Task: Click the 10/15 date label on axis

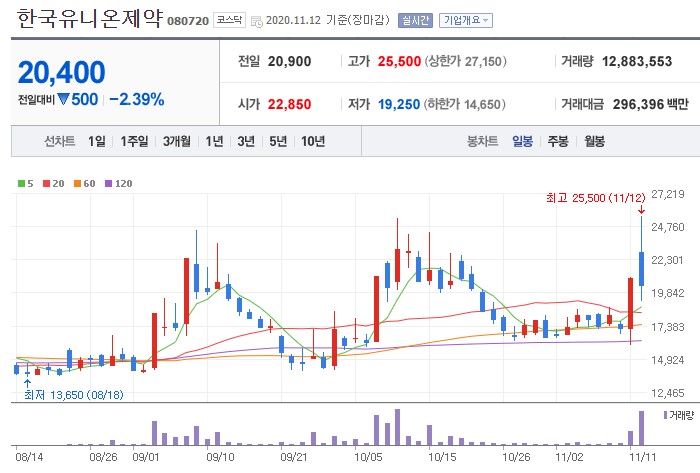Action: coord(442,457)
